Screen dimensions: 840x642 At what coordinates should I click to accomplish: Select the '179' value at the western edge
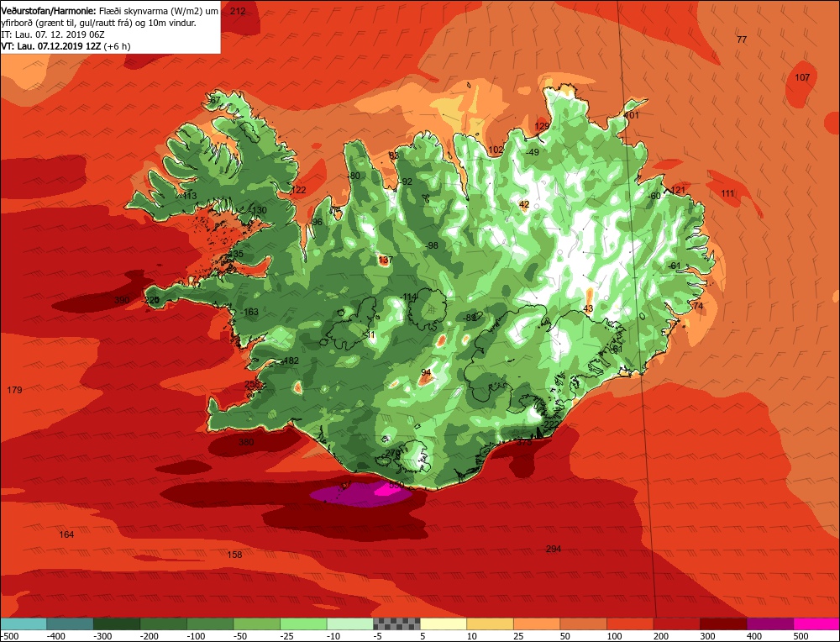[14, 390]
